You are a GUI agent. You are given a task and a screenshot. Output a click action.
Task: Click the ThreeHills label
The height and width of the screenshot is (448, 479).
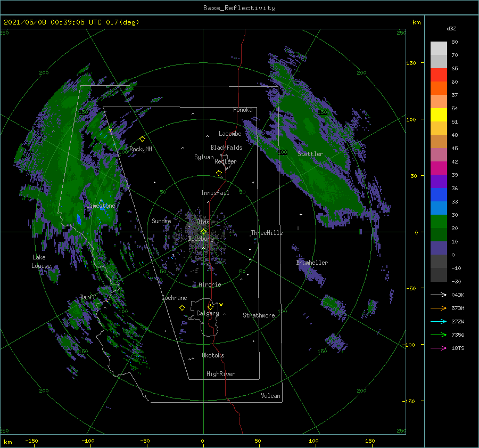pos(267,233)
